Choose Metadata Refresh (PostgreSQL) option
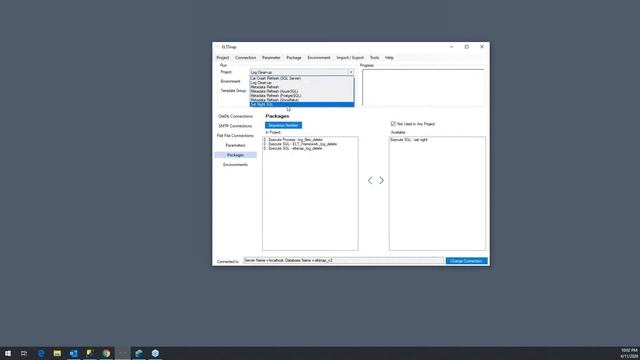The image size is (640, 360). (302, 96)
